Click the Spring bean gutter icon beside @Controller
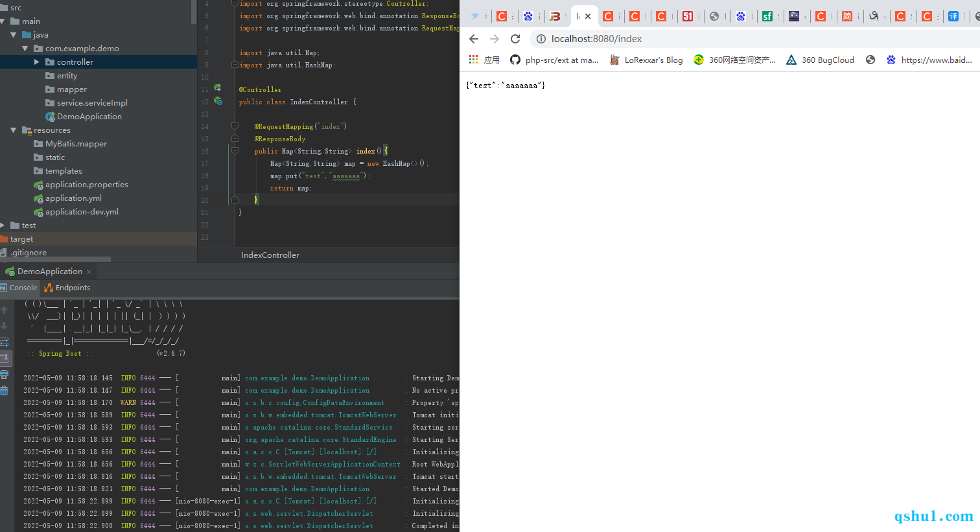The image size is (980, 532). coord(218,87)
